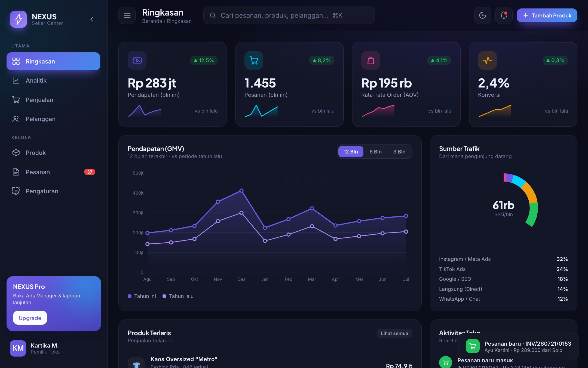The image size is (588, 368).
Task: Click the 0,3% growth badge
Action: tap(555, 60)
